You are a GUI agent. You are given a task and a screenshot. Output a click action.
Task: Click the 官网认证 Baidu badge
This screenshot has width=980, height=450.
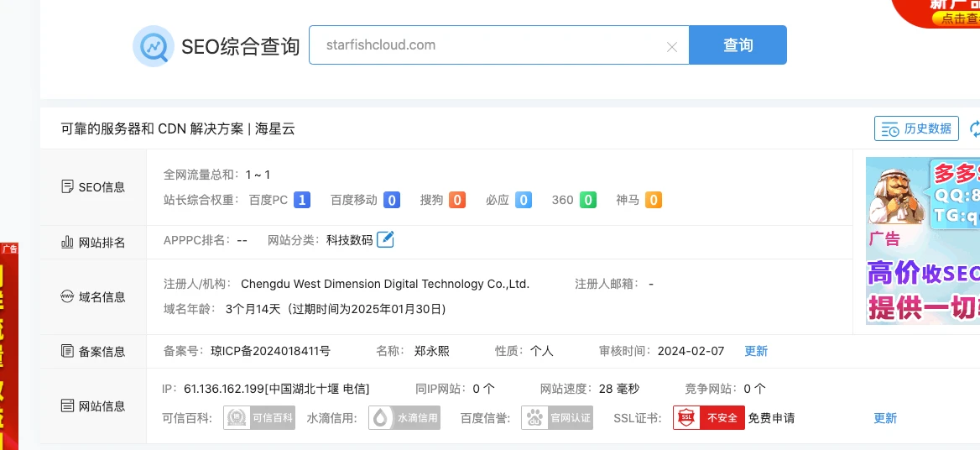point(557,418)
